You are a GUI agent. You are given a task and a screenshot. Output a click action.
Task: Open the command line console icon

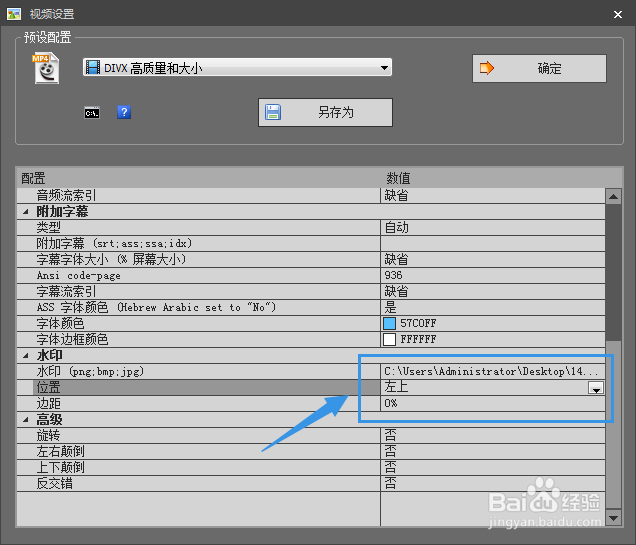(x=92, y=113)
